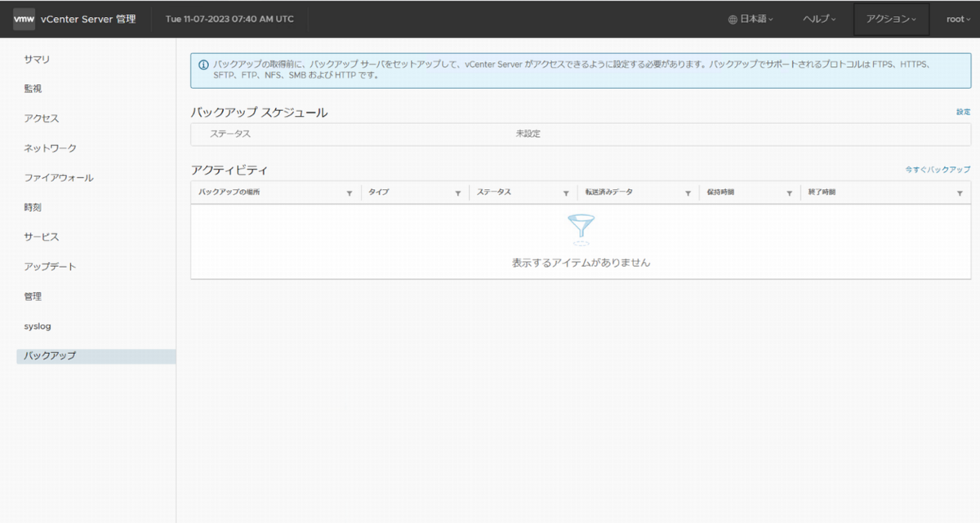This screenshot has height=523, width=980.
Task: Open the 日本語 language dropdown
Action: pos(751,20)
